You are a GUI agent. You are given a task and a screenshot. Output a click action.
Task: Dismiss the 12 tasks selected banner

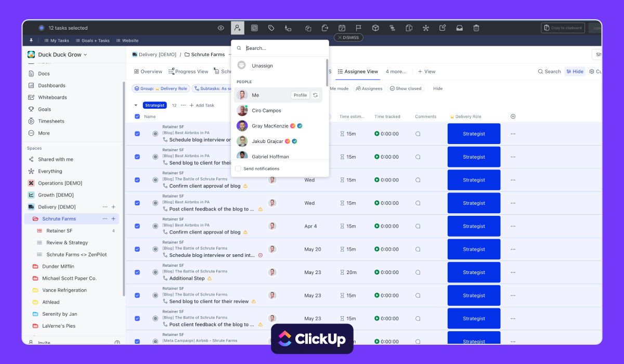click(x=348, y=37)
